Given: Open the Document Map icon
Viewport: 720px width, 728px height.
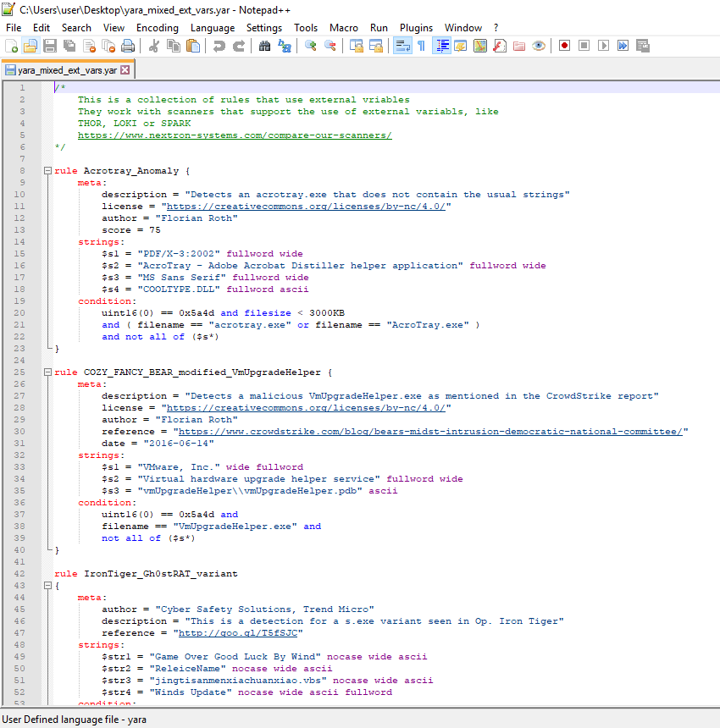Looking at the screenshot, I should (479, 46).
